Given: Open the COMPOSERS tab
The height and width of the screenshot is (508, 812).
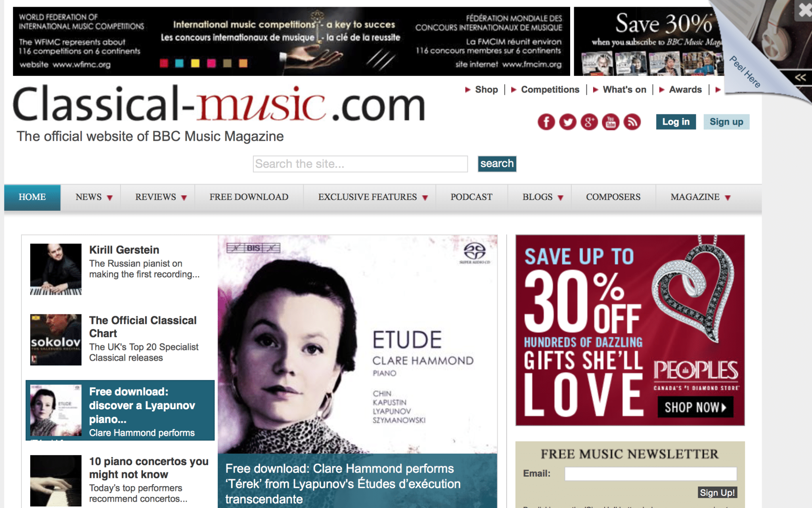Looking at the screenshot, I should 613,197.
